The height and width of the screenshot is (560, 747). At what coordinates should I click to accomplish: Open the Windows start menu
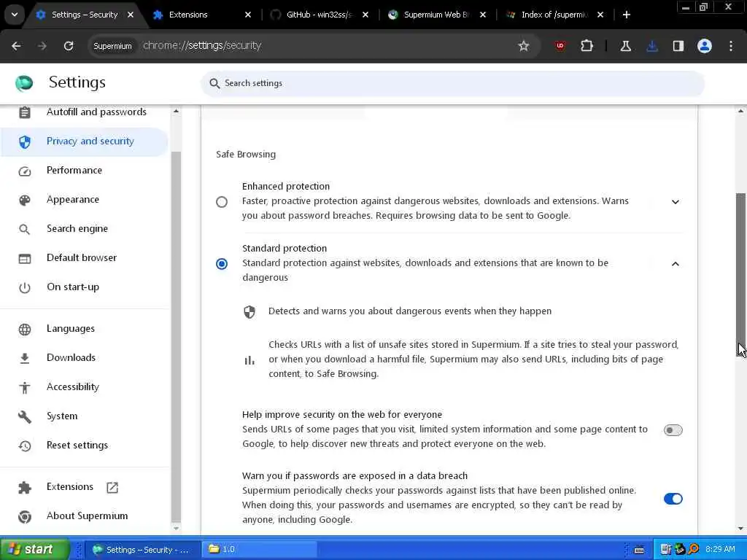(x=35, y=549)
